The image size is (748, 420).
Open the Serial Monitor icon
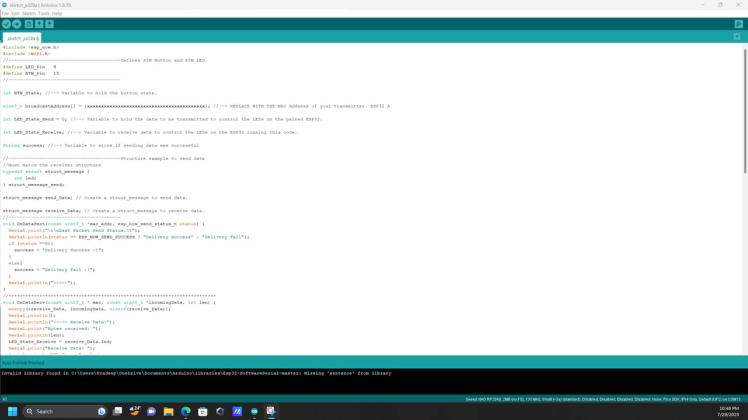tap(738, 24)
